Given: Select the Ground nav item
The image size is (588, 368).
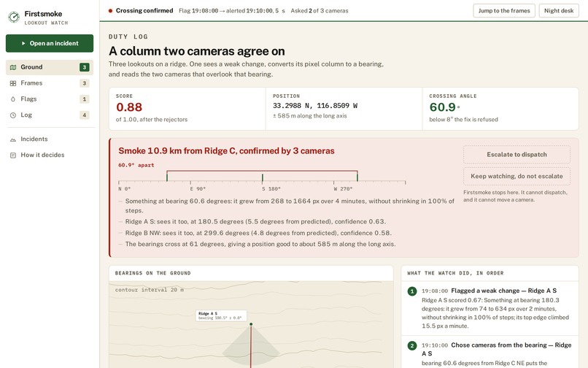Looking at the screenshot, I should click(50, 67).
